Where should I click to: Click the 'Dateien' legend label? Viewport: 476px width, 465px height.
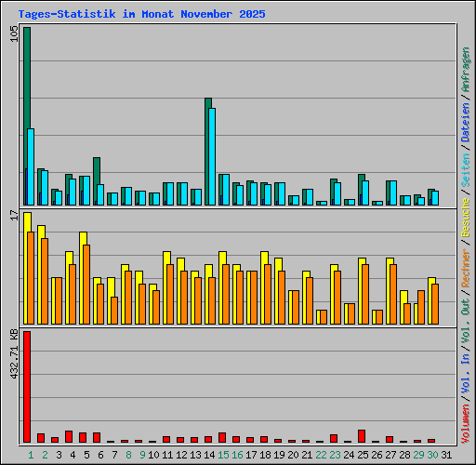(466, 123)
